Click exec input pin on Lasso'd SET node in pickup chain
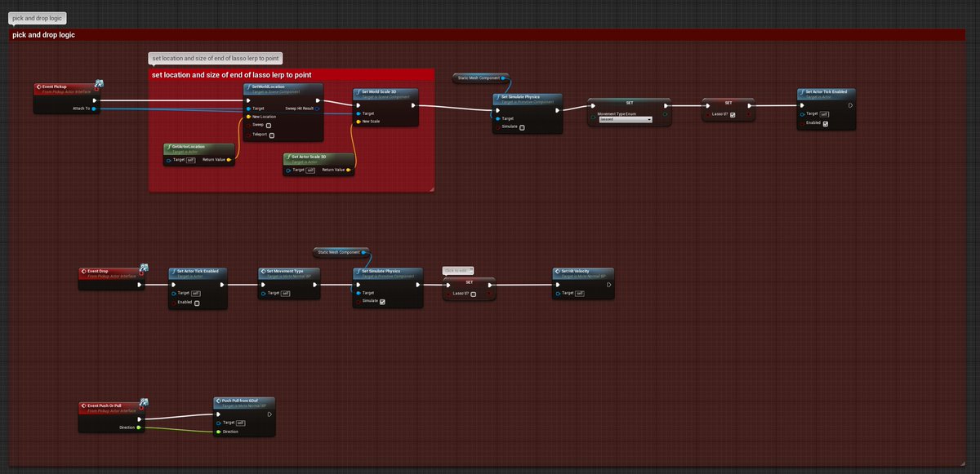 [x=708, y=105]
